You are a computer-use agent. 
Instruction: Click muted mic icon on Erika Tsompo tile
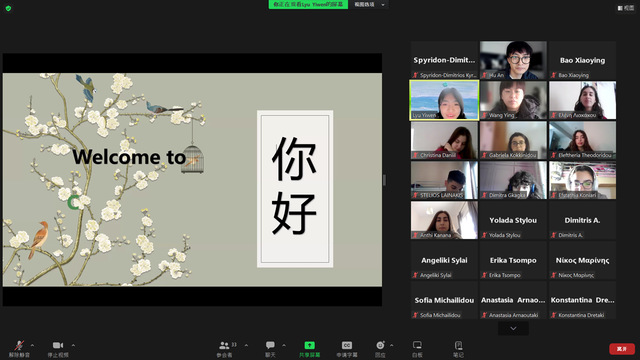coord(484,275)
